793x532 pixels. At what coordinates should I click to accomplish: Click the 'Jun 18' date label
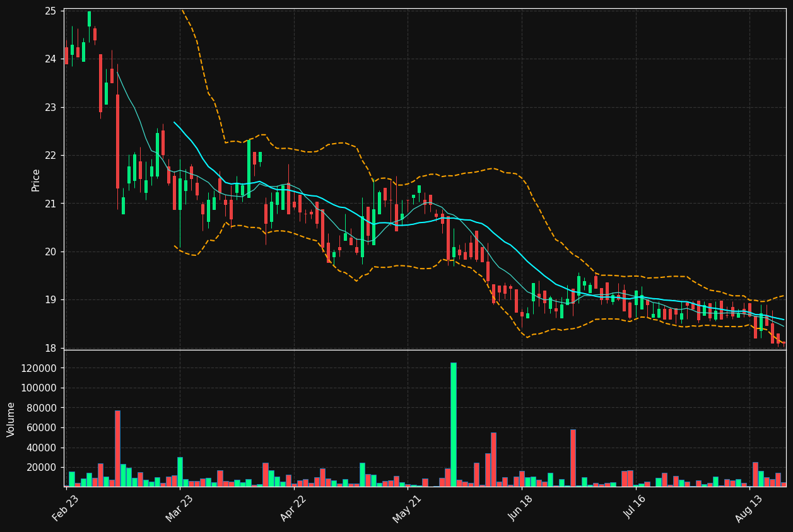(521, 508)
